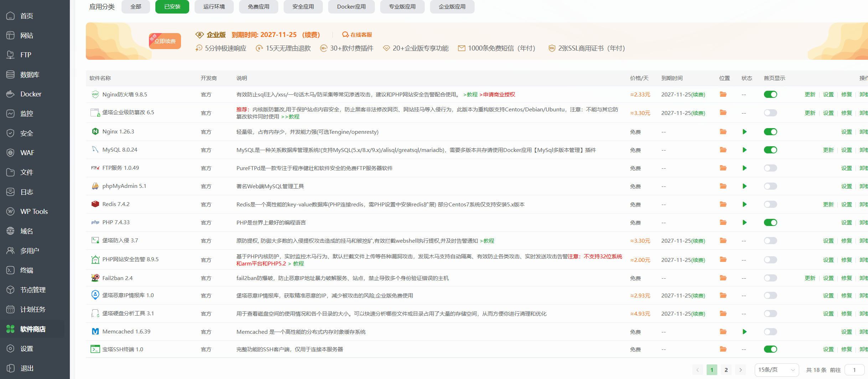
Task: Open the 安全应用 tab
Action: pyautogui.click(x=303, y=7)
